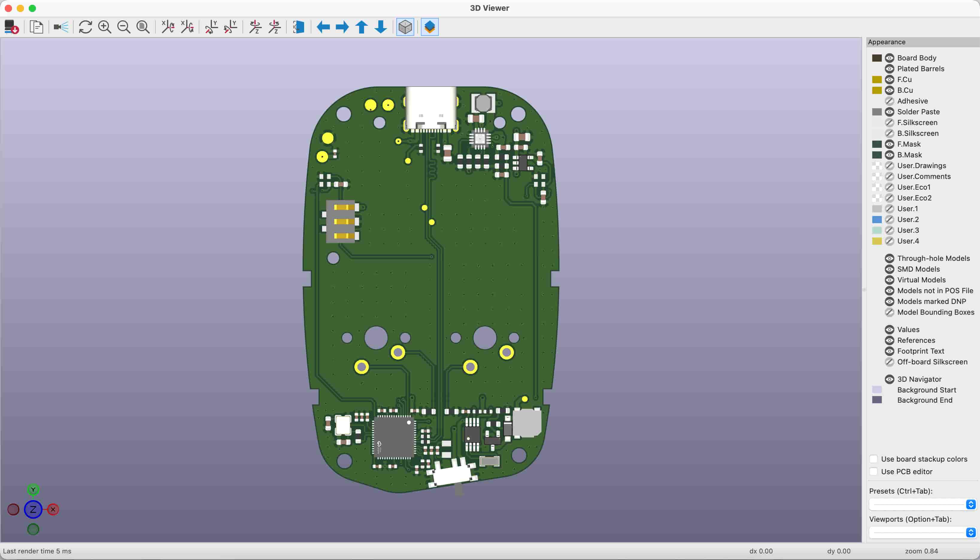Rotate Y counterclockwise icon
980x560 pixels.
coord(230,27)
